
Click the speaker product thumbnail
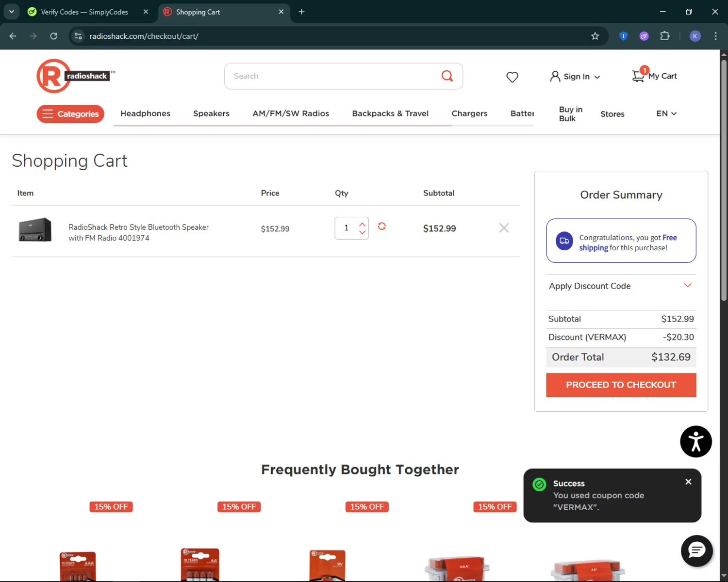coord(35,229)
